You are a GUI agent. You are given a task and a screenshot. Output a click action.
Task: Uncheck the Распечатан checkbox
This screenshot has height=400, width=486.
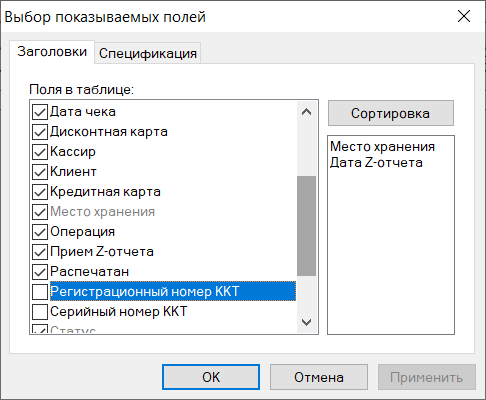pyautogui.click(x=40, y=272)
